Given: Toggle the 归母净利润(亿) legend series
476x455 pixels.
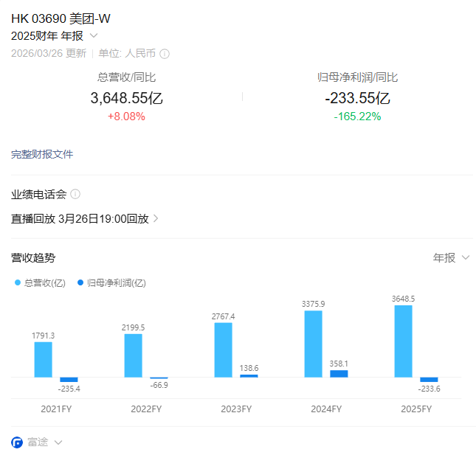Looking at the screenshot, I should tap(111, 282).
